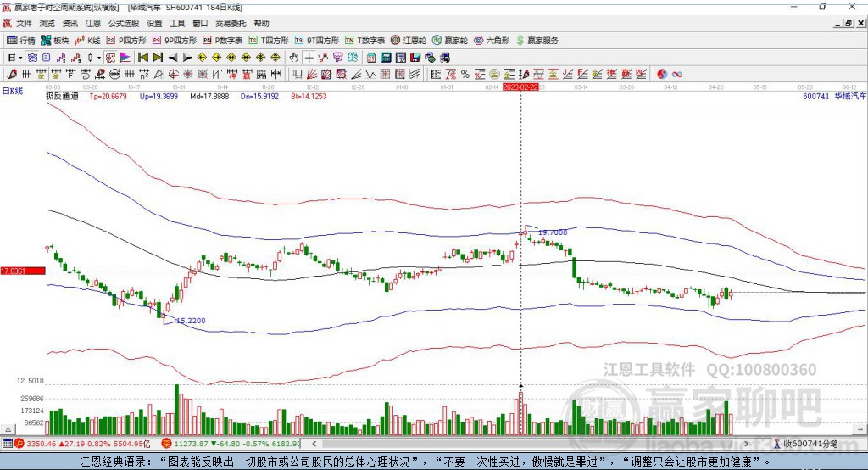Open the 文件 menu
868x470 pixels.
24,23
